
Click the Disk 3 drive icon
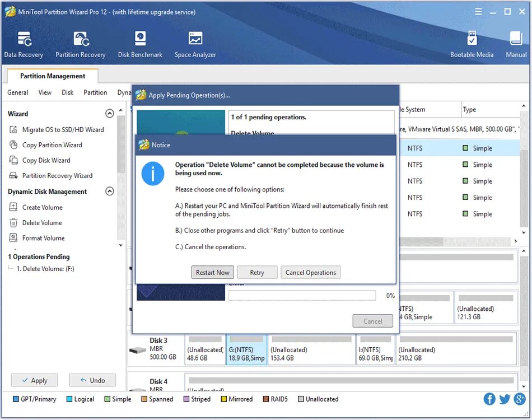coord(138,350)
